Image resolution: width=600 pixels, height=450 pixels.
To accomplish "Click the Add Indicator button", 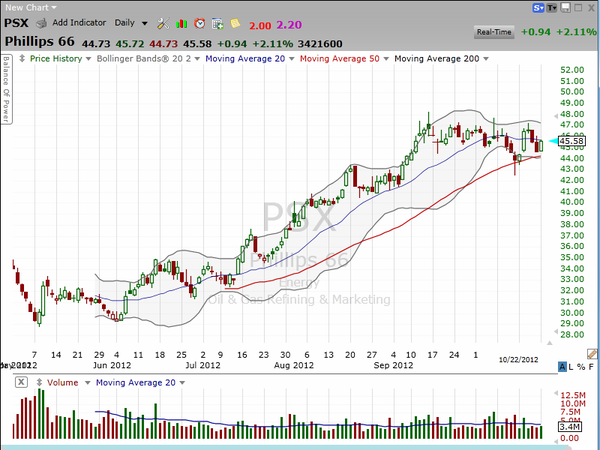I will pos(79,23).
